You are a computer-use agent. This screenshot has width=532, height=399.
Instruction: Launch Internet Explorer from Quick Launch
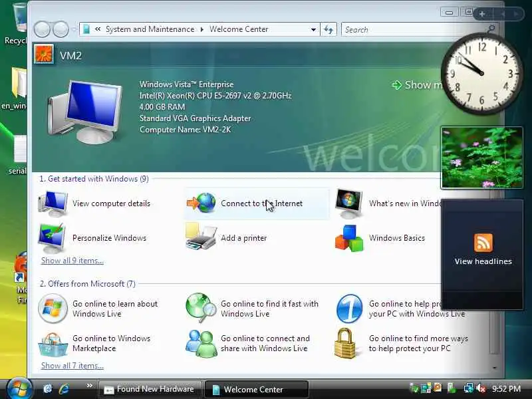[64, 388]
